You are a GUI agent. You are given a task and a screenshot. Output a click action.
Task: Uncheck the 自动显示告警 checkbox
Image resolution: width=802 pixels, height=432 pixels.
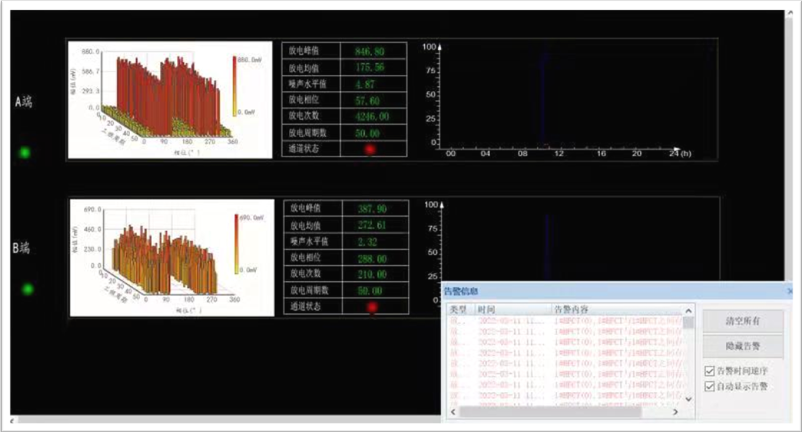click(x=710, y=386)
